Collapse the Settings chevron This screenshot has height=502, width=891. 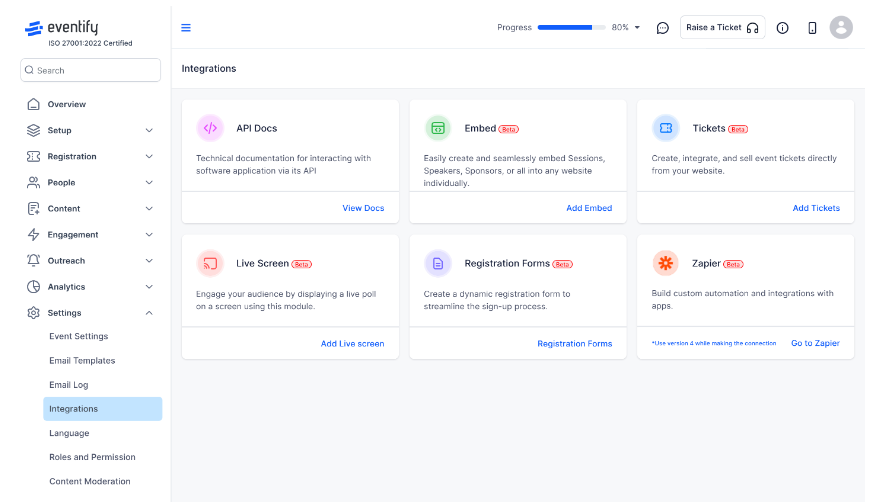click(149, 313)
